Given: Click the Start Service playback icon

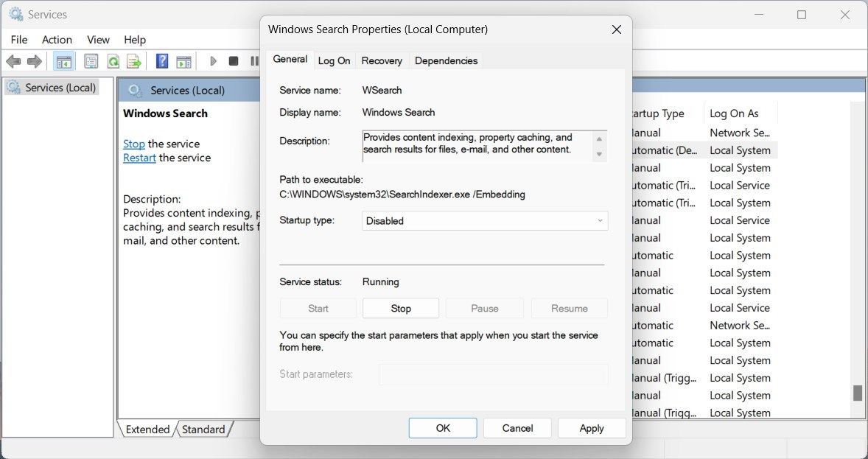Looking at the screenshot, I should (213, 60).
